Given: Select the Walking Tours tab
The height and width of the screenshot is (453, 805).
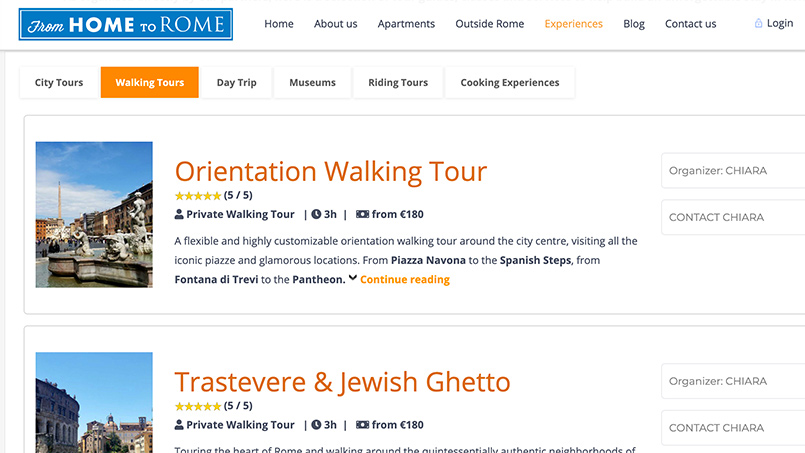Looking at the screenshot, I should coord(149,82).
